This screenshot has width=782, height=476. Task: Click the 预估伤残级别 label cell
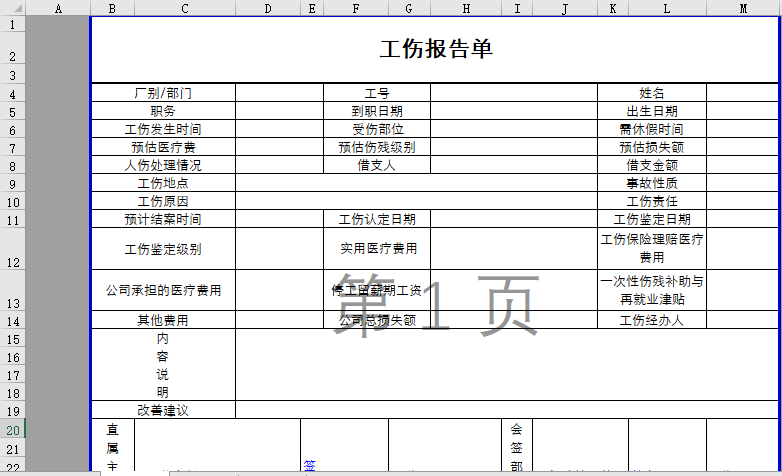coord(376,147)
